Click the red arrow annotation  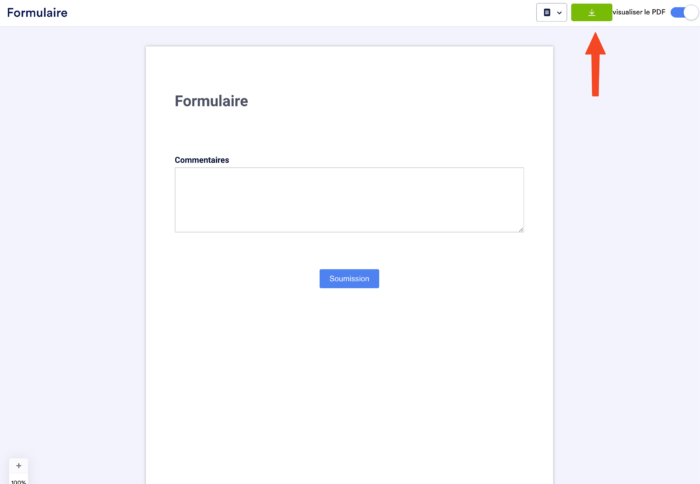(x=595, y=64)
